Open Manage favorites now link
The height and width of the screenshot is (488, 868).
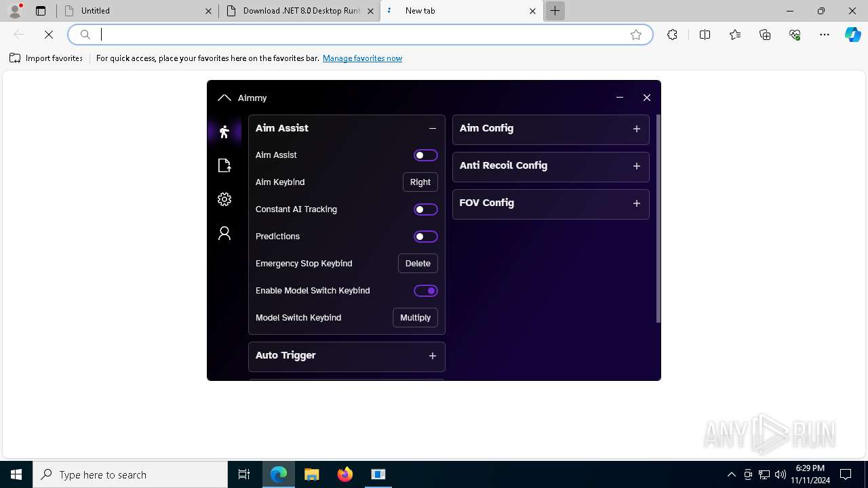[x=362, y=58]
